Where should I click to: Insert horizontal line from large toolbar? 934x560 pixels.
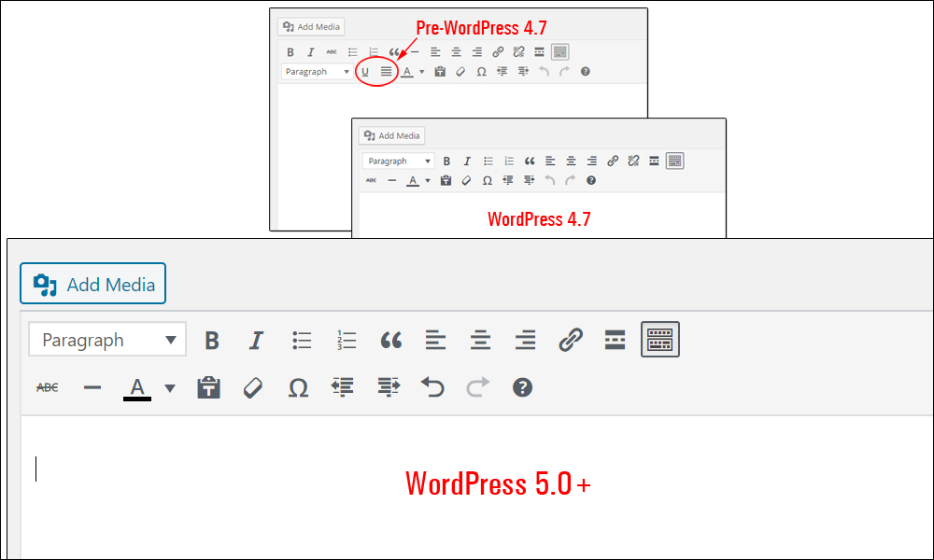click(92, 388)
